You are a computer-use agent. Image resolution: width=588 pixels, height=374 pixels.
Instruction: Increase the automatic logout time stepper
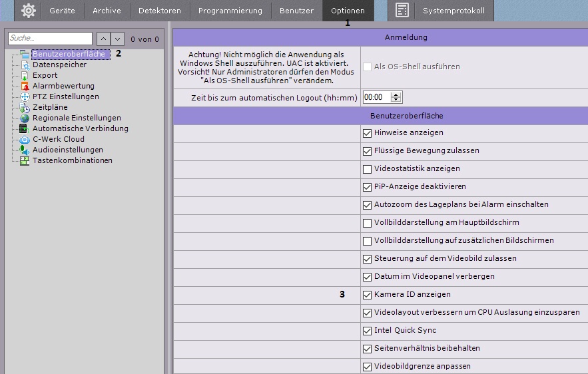click(x=397, y=94)
